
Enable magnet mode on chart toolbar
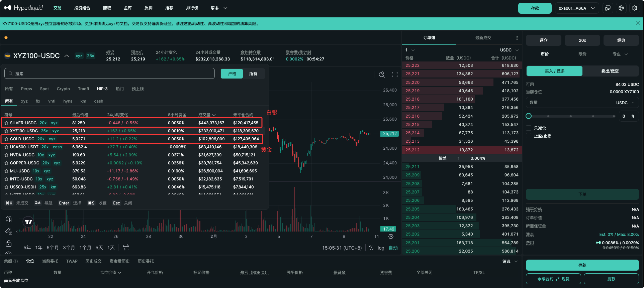pyautogui.click(x=9, y=219)
